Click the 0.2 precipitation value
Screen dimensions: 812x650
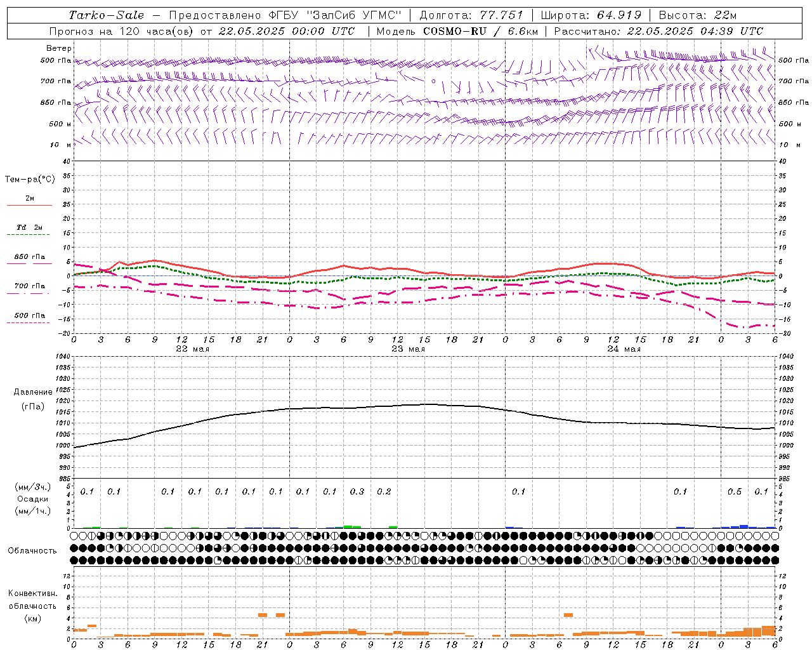point(384,491)
